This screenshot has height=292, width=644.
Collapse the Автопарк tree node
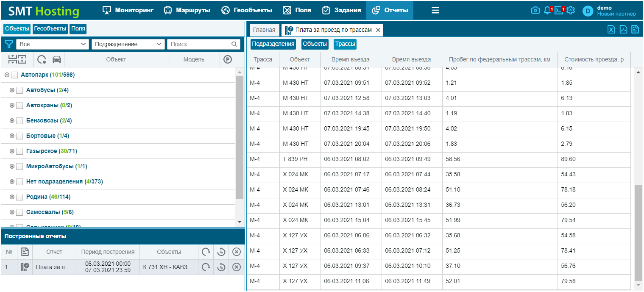pyautogui.click(x=7, y=75)
